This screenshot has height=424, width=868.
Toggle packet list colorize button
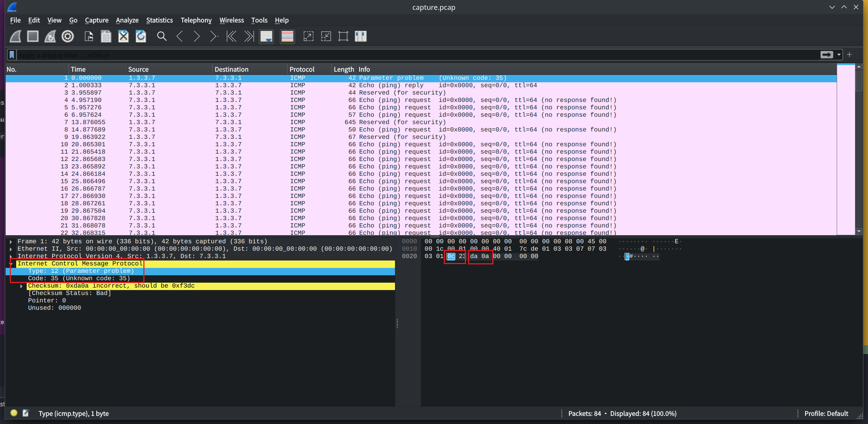[287, 36]
